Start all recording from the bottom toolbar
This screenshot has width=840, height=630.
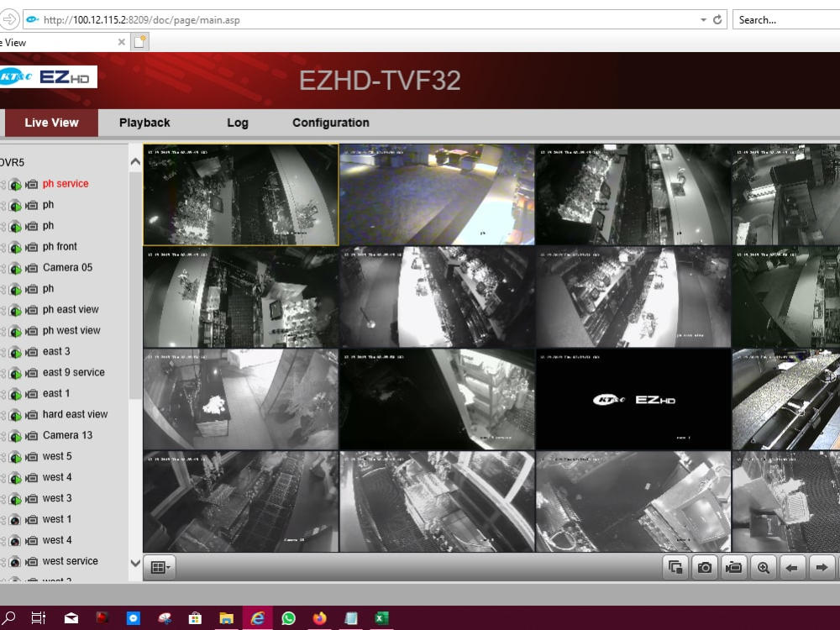click(x=733, y=567)
